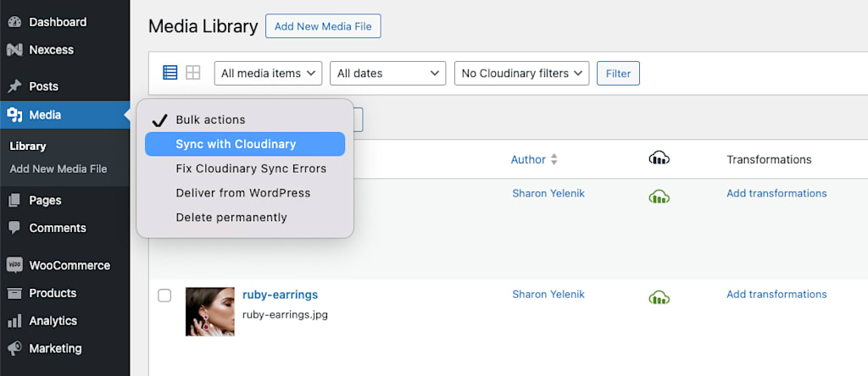Select Fix Cloudinary Sync Errors
This screenshot has height=376, width=868.
click(x=245, y=169)
